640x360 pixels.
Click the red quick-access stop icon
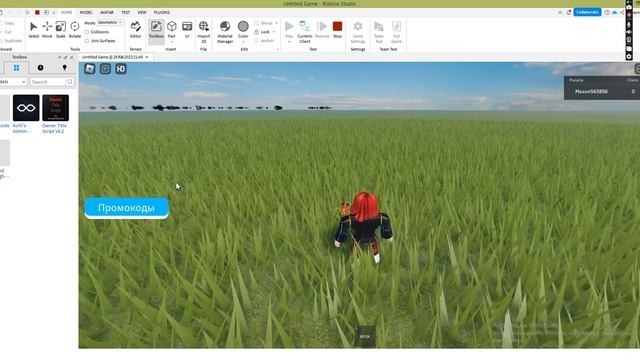point(37,12)
